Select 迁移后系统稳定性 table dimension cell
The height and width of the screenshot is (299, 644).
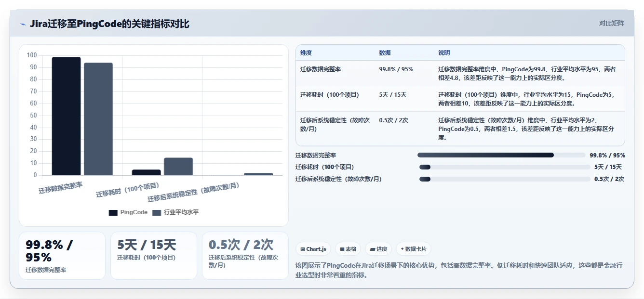click(335, 125)
